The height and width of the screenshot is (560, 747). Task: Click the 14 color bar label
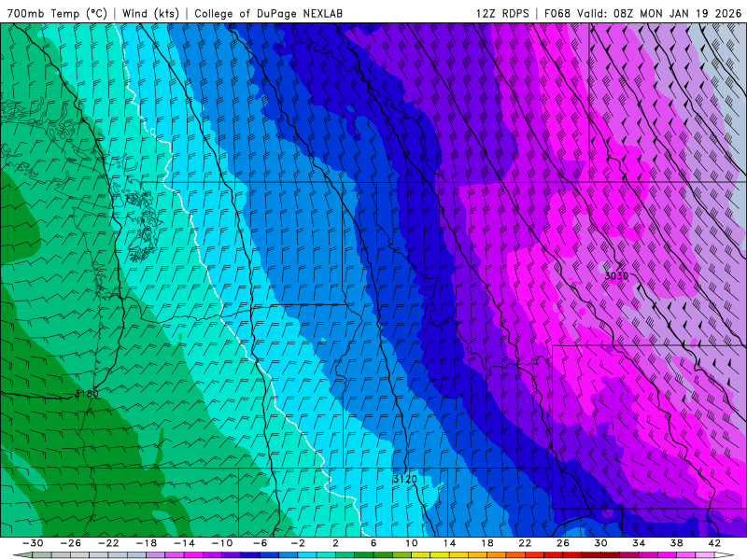(449, 543)
